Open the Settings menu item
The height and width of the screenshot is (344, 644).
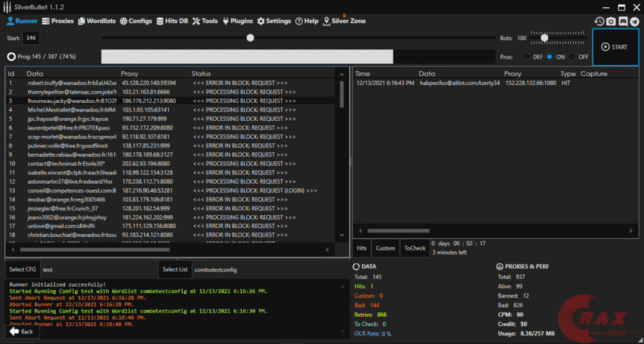[x=273, y=21]
